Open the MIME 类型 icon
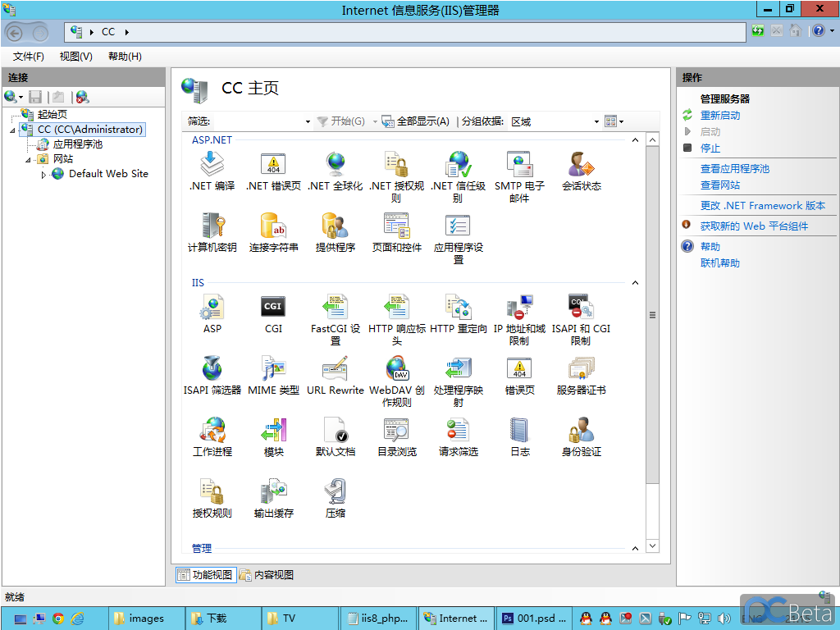840x630 pixels. [273, 368]
